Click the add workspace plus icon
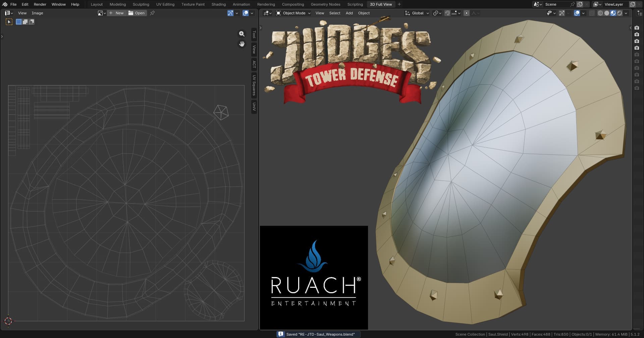Viewport: 644px width, 338px height. click(x=399, y=4)
